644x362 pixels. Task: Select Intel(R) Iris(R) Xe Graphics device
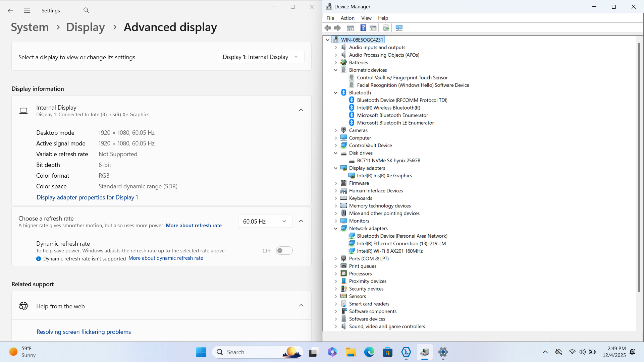[x=384, y=176]
